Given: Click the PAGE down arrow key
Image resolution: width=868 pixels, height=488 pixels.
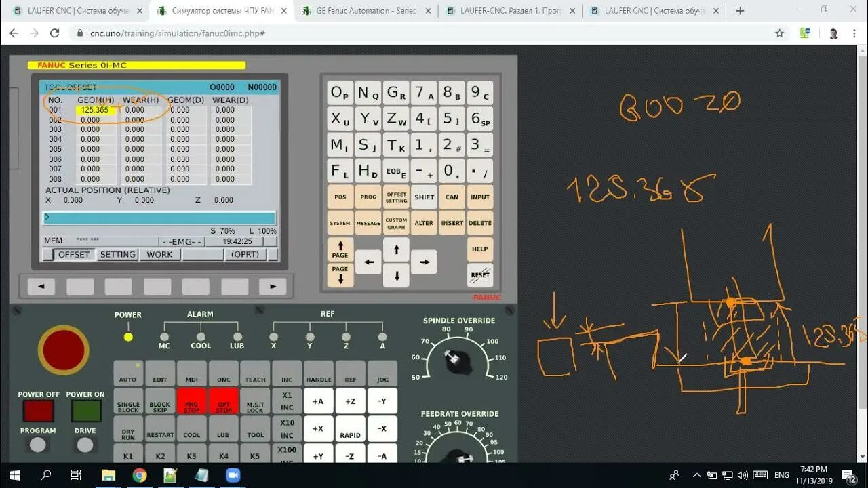Looking at the screenshot, I should pyautogui.click(x=340, y=274).
